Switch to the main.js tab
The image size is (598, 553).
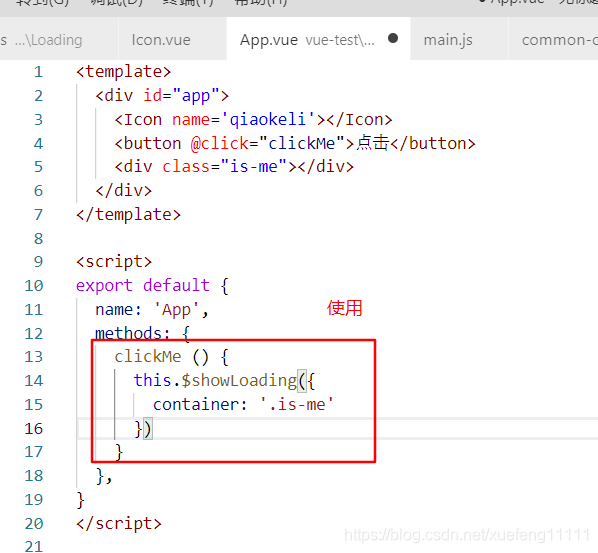(448, 40)
